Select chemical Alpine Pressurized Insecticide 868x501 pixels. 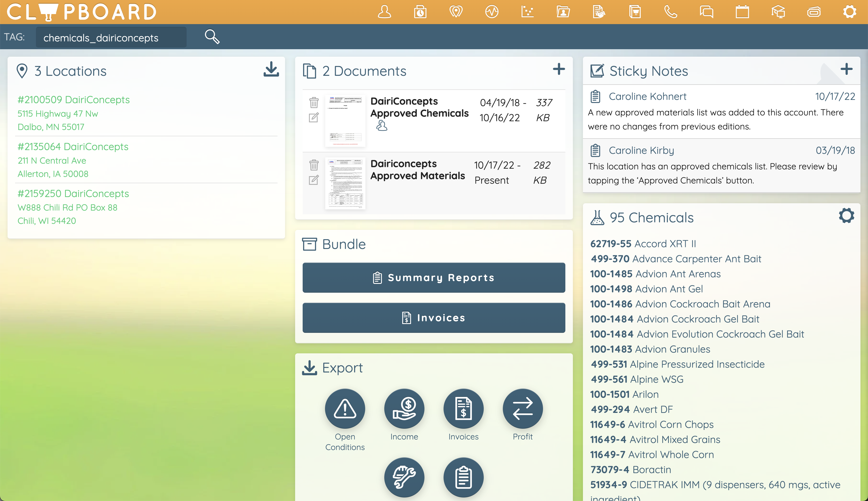click(677, 364)
